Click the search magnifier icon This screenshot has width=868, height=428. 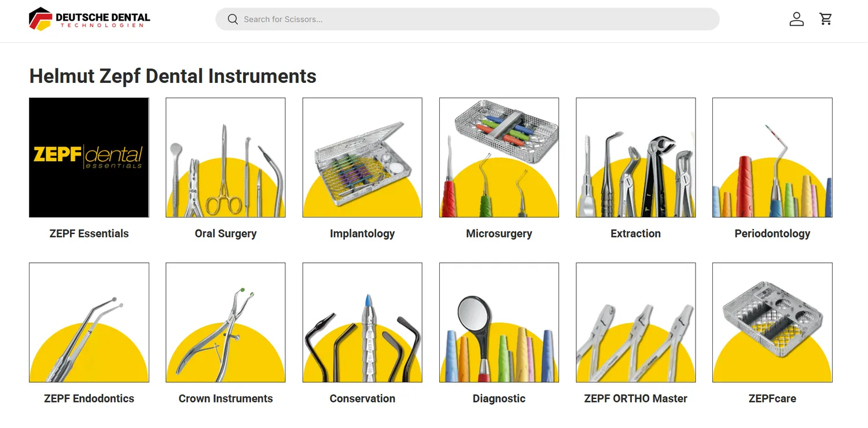pos(233,19)
